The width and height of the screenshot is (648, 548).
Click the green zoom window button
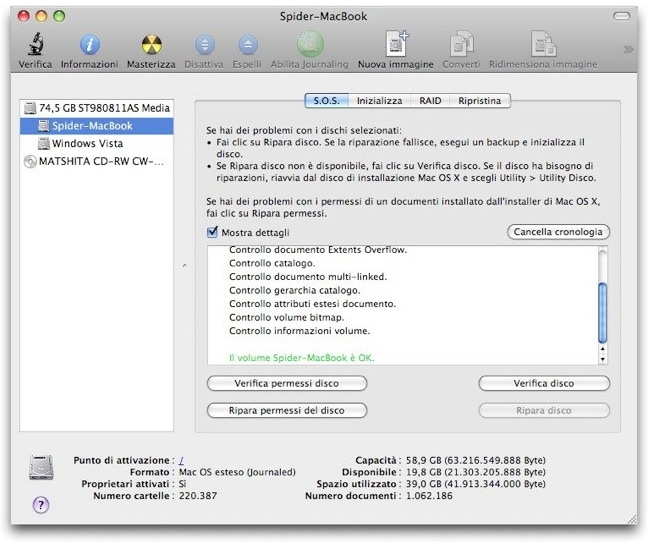point(60,16)
